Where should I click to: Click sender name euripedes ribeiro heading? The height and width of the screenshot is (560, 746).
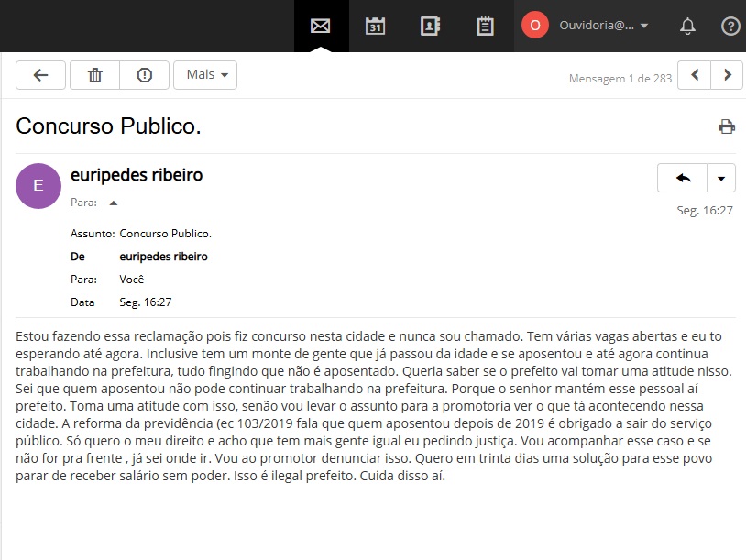pos(137,175)
